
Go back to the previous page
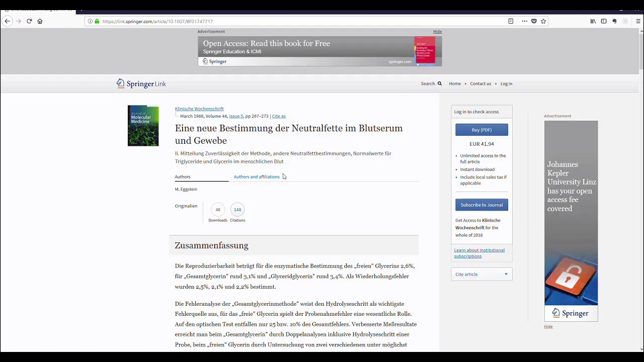[x=7, y=21]
